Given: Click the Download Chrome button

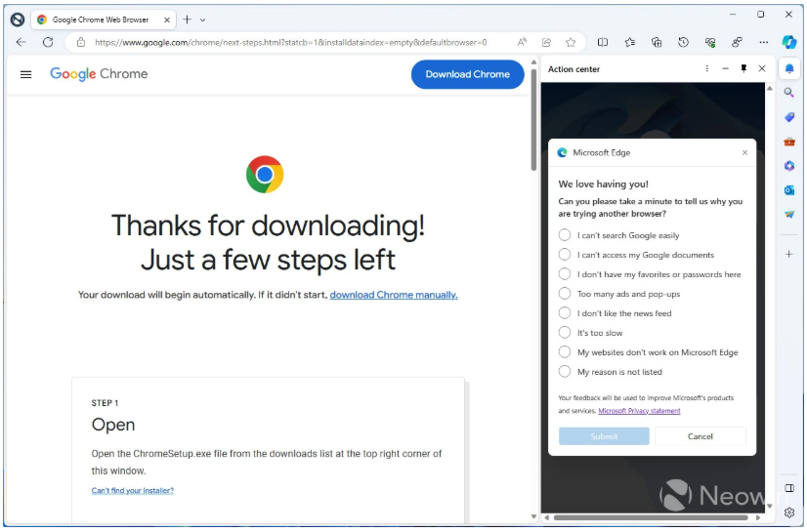Looking at the screenshot, I should 467,74.
